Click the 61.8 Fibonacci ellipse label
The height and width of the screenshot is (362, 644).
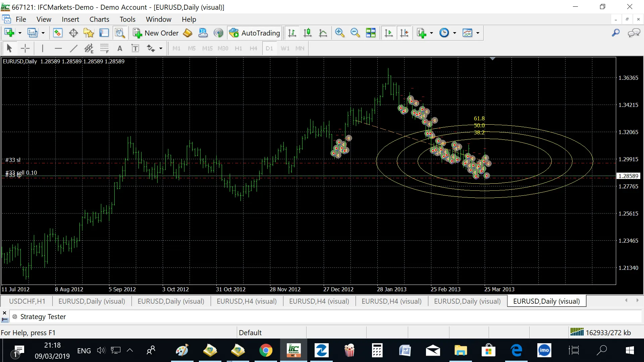pyautogui.click(x=479, y=118)
